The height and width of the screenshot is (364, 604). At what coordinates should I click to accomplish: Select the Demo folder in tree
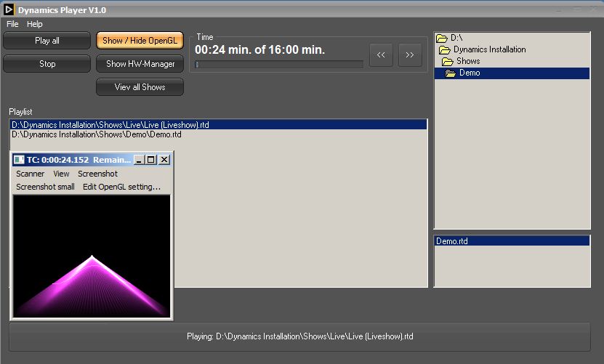pyautogui.click(x=469, y=73)
